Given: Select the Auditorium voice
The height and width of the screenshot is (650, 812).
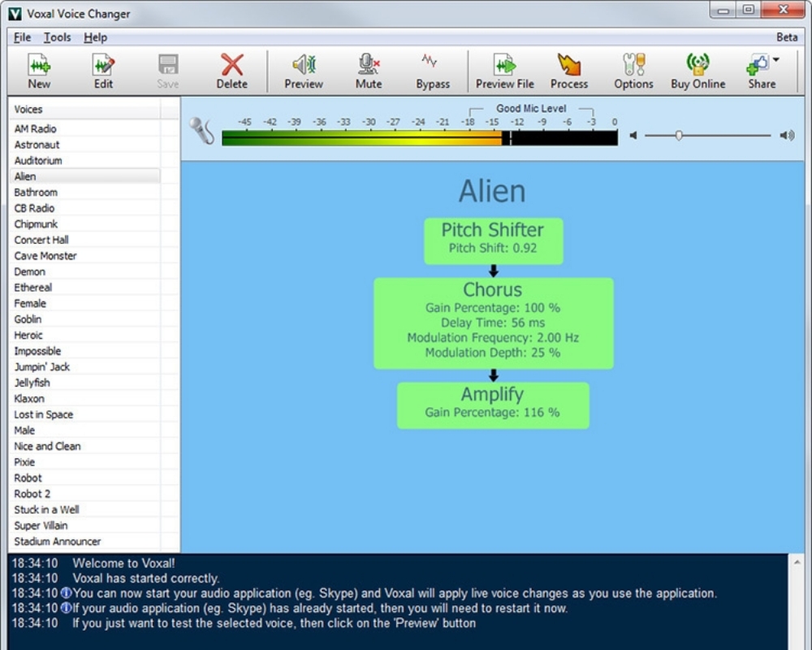Looking at the screenshot, I should [x=85, y=161].
